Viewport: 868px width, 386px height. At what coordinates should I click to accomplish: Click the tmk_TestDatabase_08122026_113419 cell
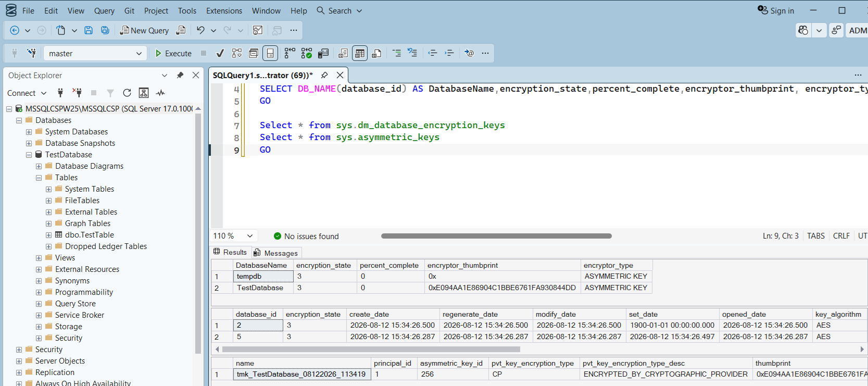pyautogui.click(x=302, y=374)
